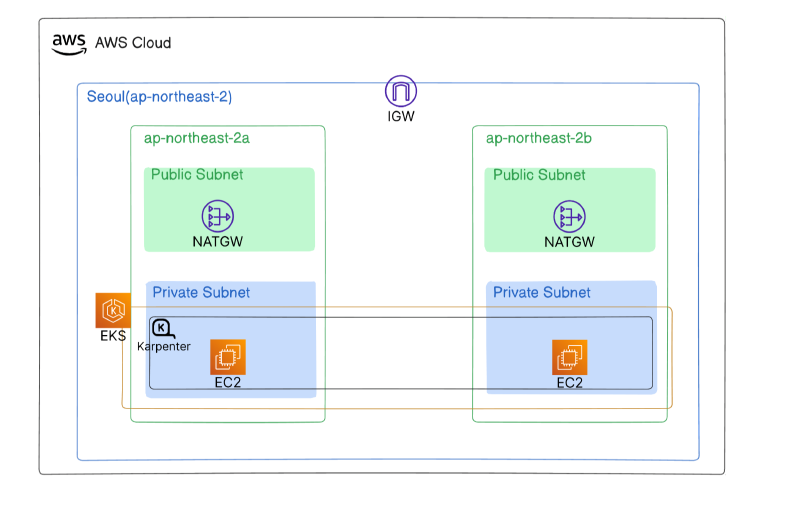Click 'EC2' text in ap-northeast-2a

pyautogui.click(x=228, y=382)
